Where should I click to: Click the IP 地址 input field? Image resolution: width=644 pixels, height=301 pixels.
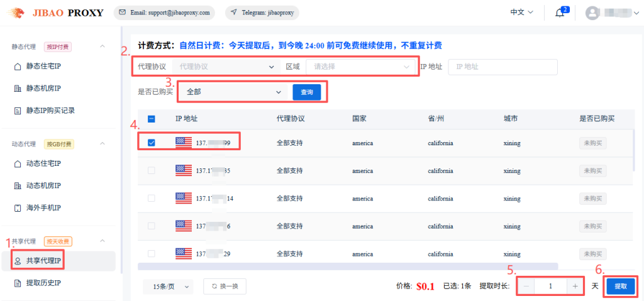click(502, 67)
